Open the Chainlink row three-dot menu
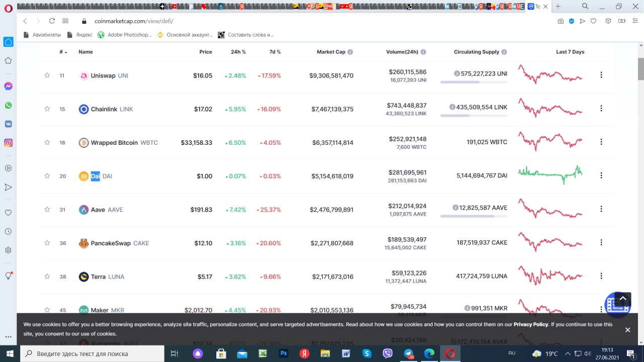 pos(601,108)
